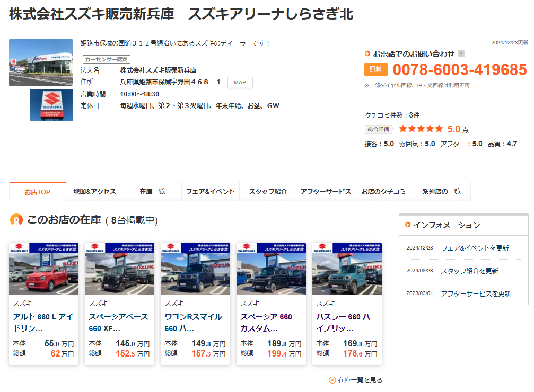Click the help question mark icon
Screen dimensions: 534x392
461,54
